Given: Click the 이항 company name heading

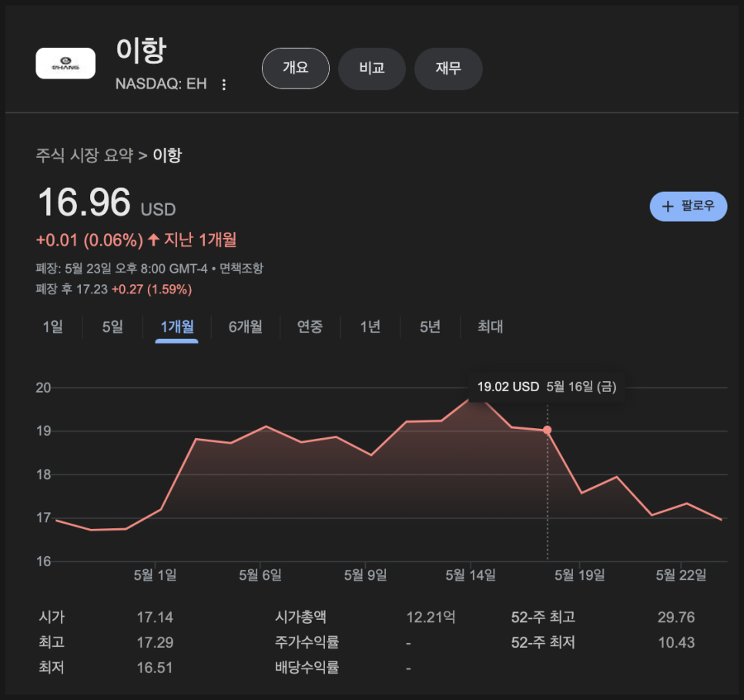Looking at the screenshot, I should pos(142,50).
